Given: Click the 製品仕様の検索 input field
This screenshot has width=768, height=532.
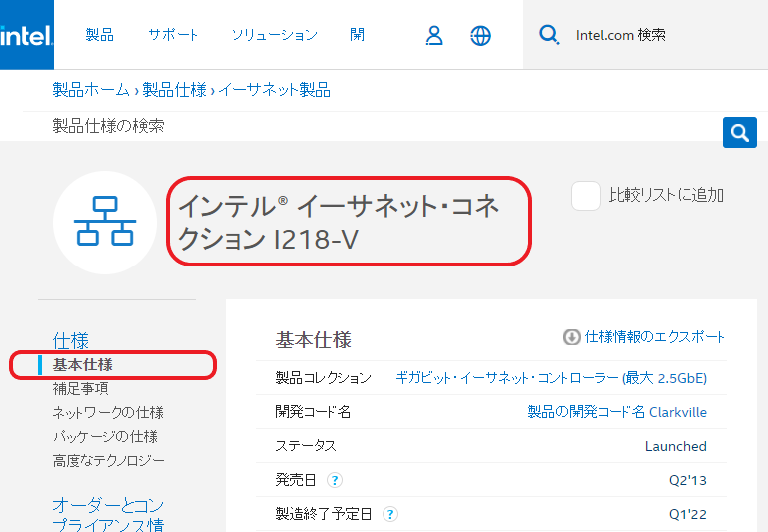Looking at the screenshot, I should (x=380, y=127).
